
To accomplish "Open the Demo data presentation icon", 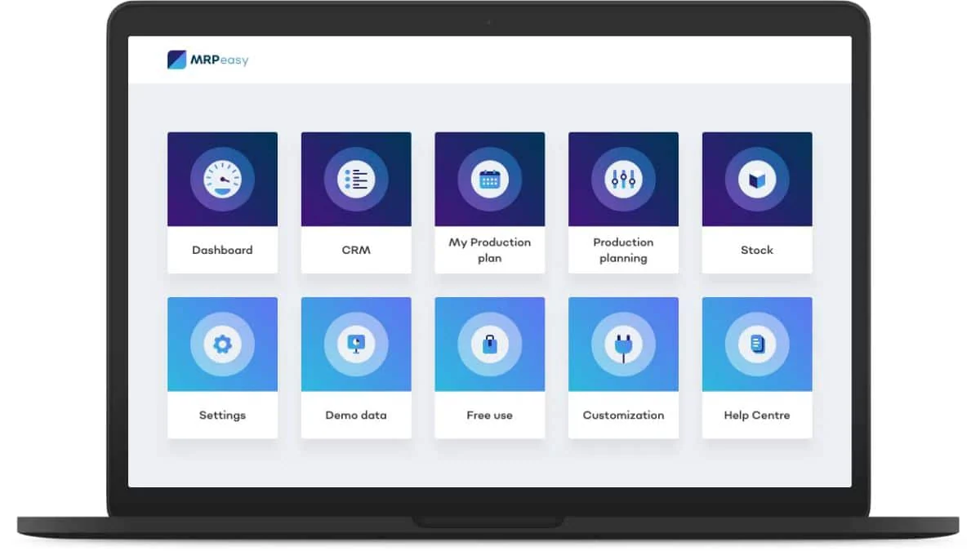I will pos(356,344).
